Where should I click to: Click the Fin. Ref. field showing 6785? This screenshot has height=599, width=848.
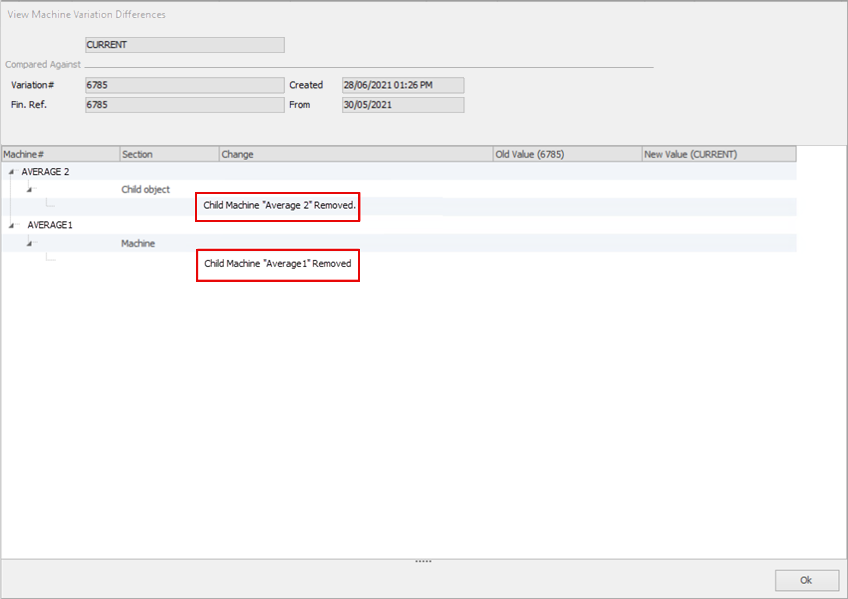click(185, 105)
